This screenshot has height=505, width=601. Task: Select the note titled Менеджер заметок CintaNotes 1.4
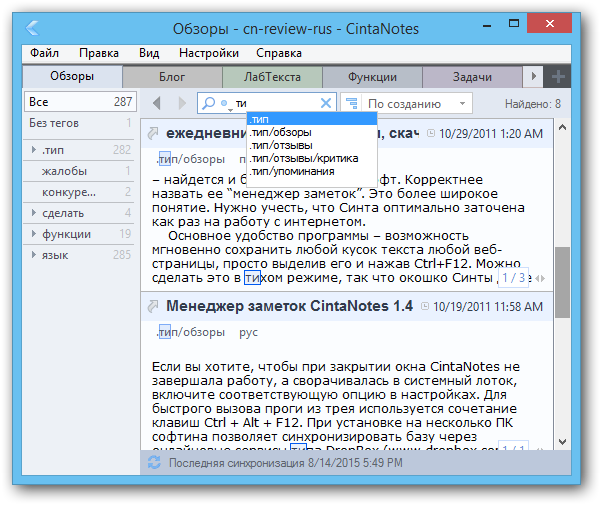289,306
